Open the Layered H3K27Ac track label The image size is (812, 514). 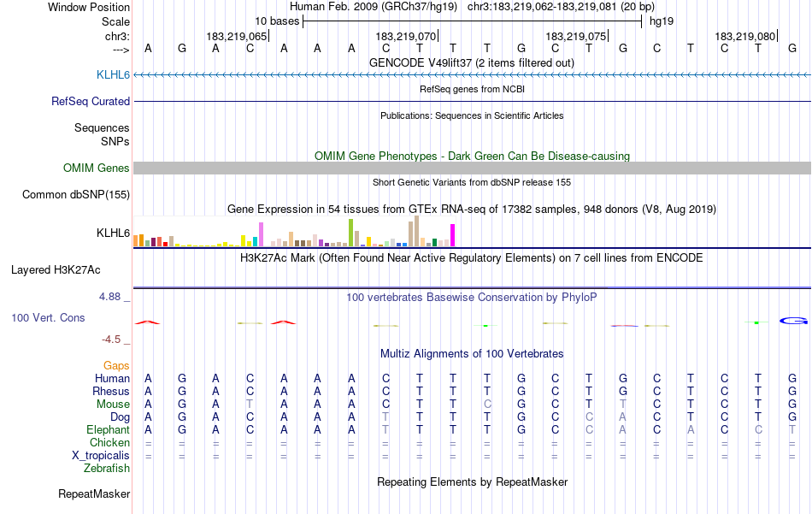[56, 270]
